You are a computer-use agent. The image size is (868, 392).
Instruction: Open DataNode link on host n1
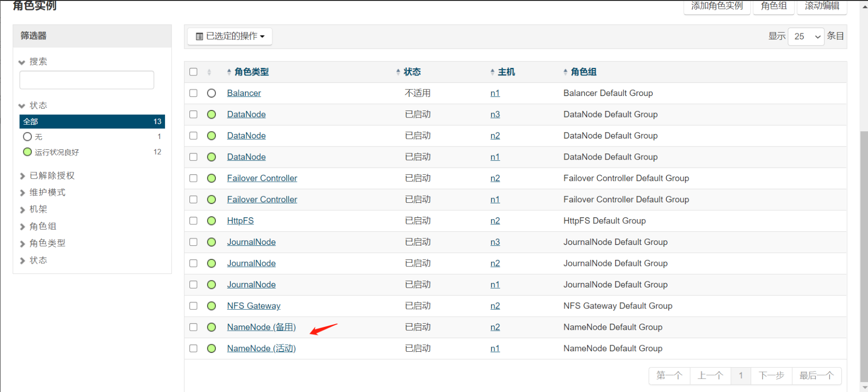click(246, 157)
